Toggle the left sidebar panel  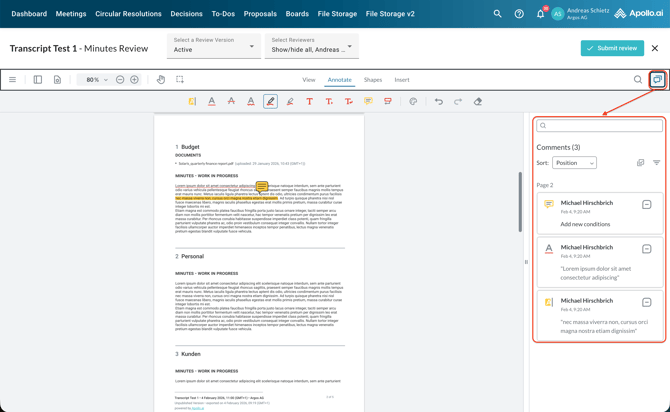38,80
